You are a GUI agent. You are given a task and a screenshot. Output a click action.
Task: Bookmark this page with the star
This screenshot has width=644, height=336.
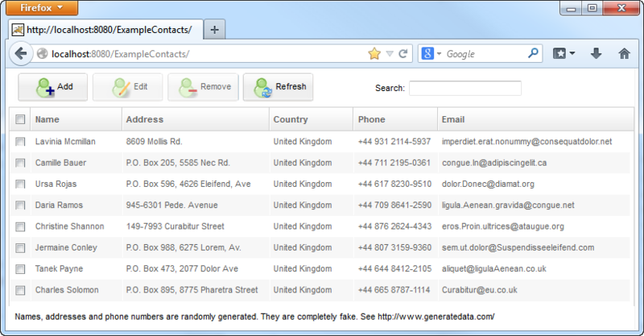point(374,53)
